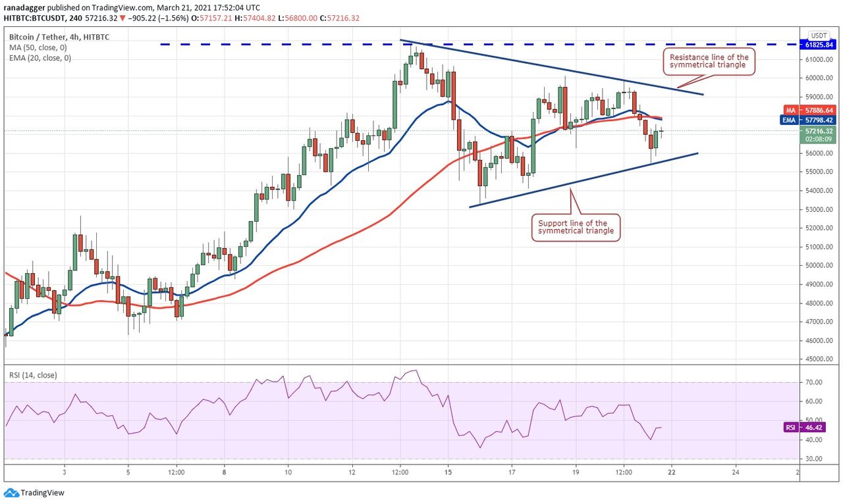Screen dimensions: 843x504
Task: Select the MA (50, close, 0) indicator label
Action: [x=37, y=49]
